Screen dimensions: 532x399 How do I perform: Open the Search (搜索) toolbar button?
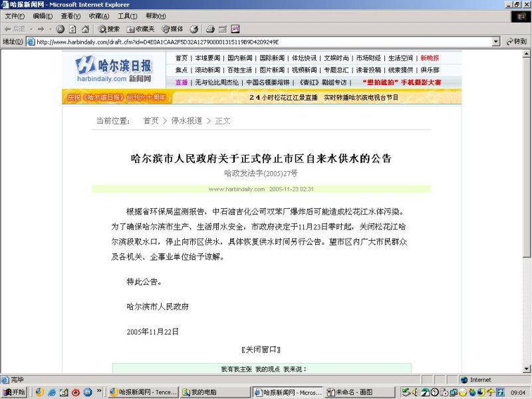109,29
